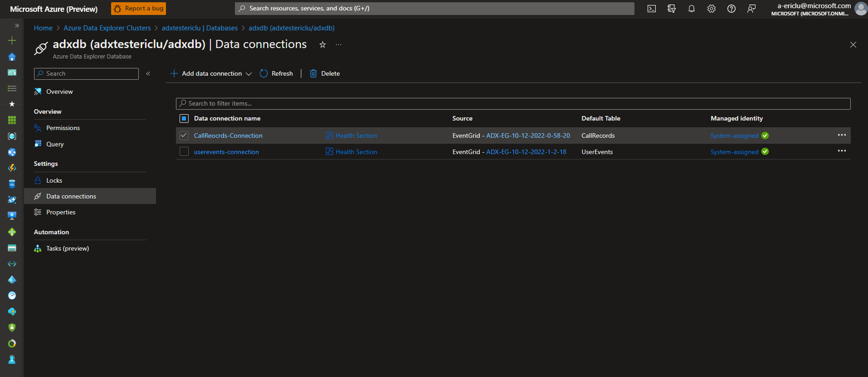Viewport: 868px width, 377px height.
Task: Focus the global search resources box
Action: [x=435, y=8]
